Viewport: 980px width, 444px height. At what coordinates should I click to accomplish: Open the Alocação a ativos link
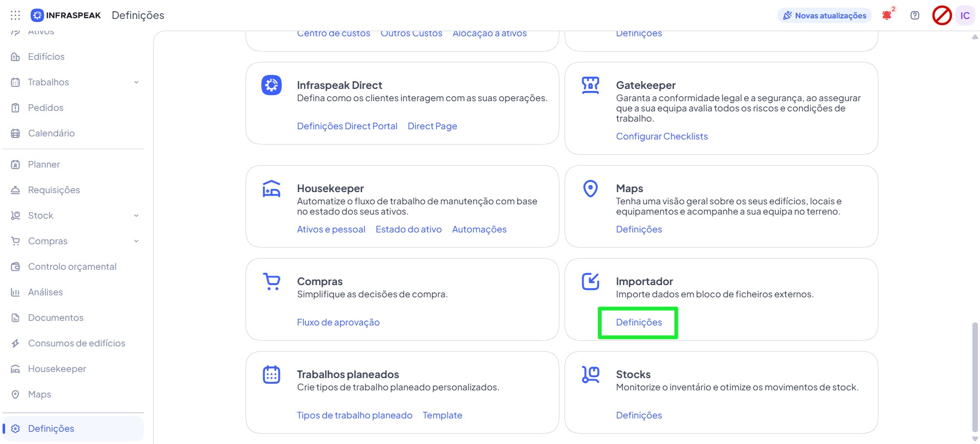[x=489, y=34]
